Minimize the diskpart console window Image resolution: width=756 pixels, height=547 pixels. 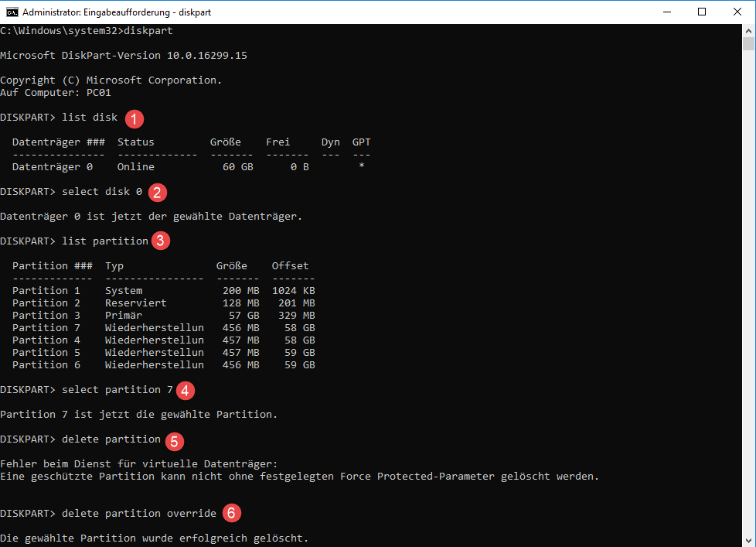point(666,12)
